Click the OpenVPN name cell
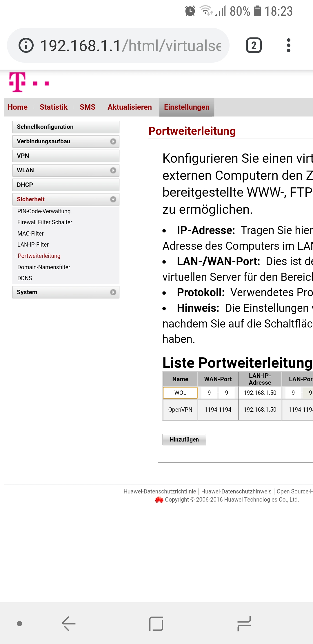313x644 pixels. tap(180, 410)
